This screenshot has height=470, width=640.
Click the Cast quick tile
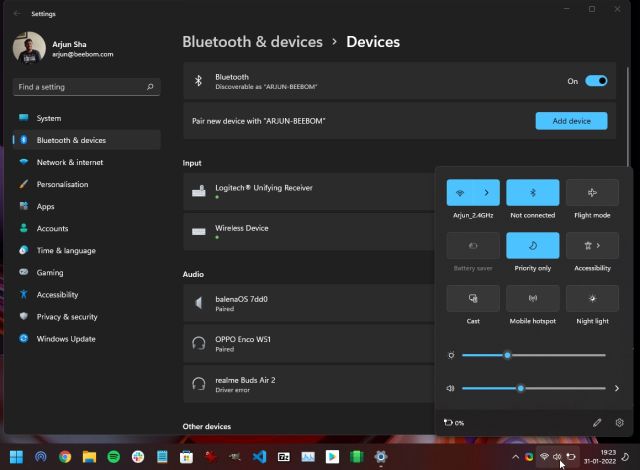(473, 299)
